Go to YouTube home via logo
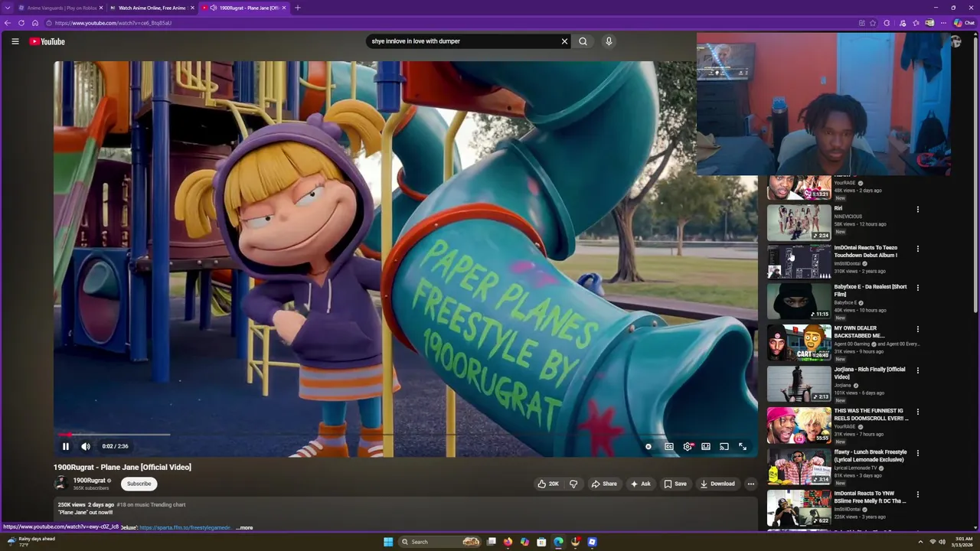The width and height of the screenshot is (980, 551). 47,41
